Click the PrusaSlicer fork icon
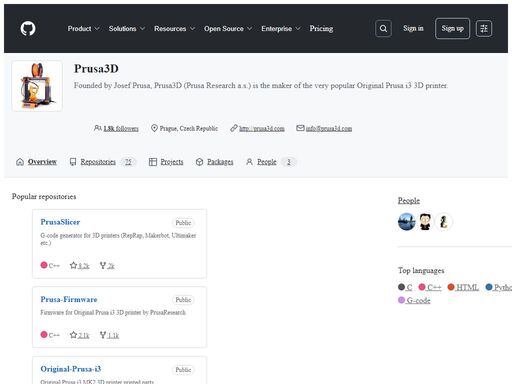 pos(103,265)
